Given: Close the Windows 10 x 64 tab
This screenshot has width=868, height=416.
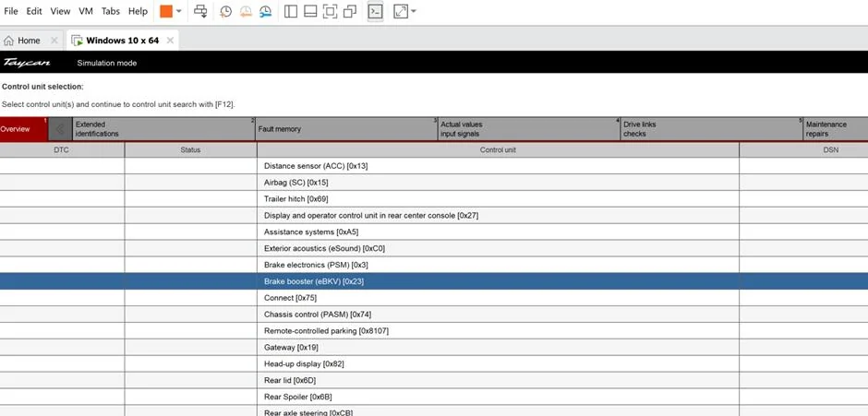Looking at the screenshot, I should (x=170, y=41).
